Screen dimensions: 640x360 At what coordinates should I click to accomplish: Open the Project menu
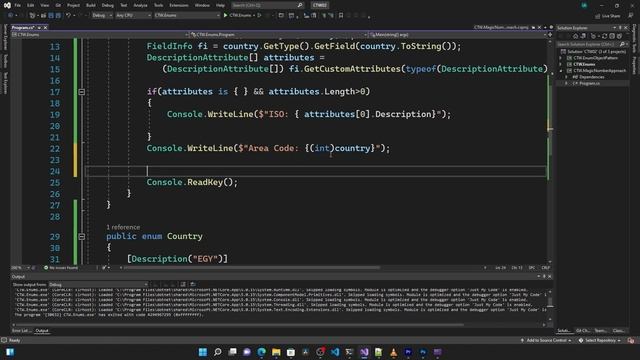[x=73, y=5]
